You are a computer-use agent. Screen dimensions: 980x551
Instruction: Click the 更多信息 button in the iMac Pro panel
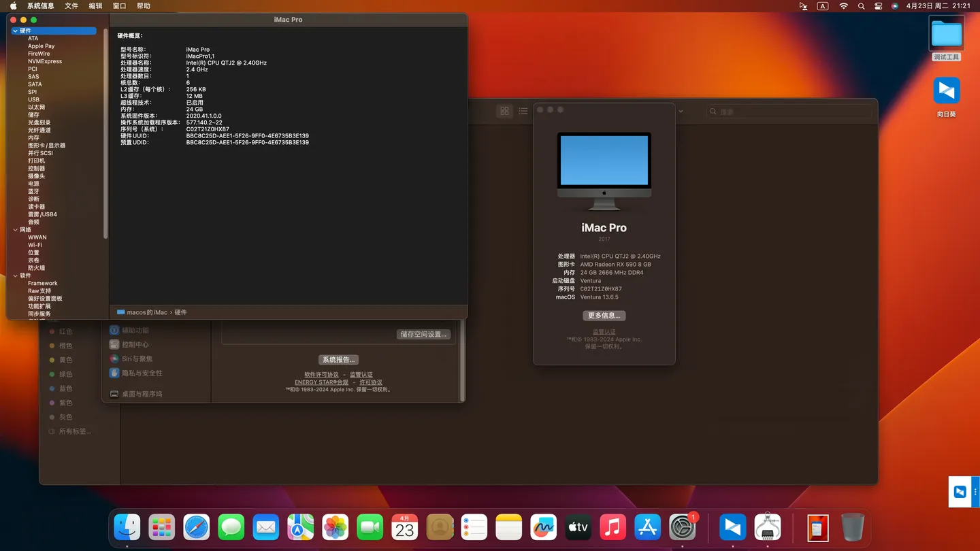[604, 315]
